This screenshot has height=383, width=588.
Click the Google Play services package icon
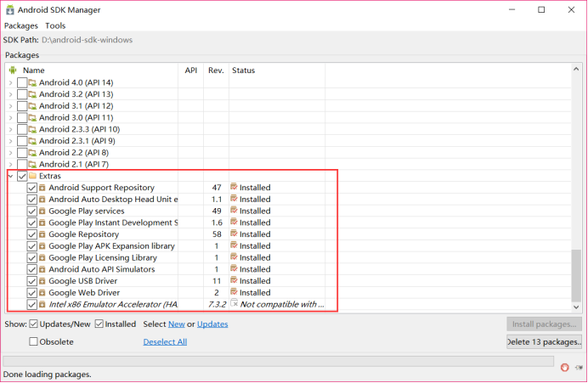pos(42,211)
